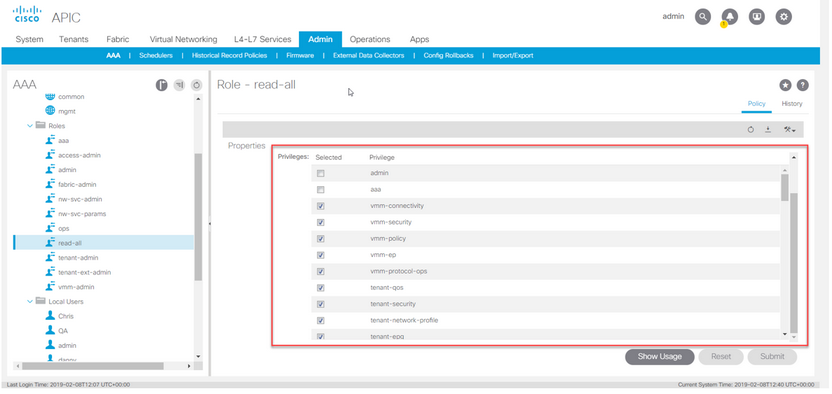The width and height of the screenshot is (832, 394).
Task: Open the Schedulers submenu
Action: [x=155, y=55]
